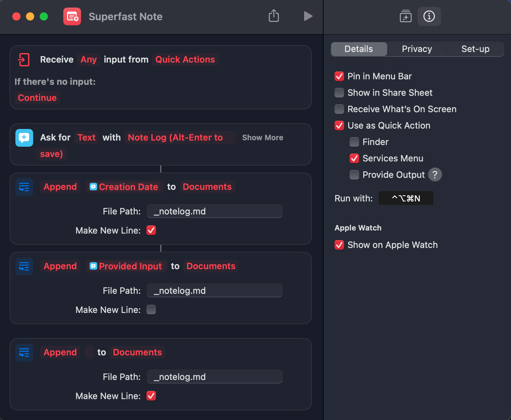Check Make New Line for Provided Input
Viewport: 511px width, 420px height.
[x=151, y=310]
